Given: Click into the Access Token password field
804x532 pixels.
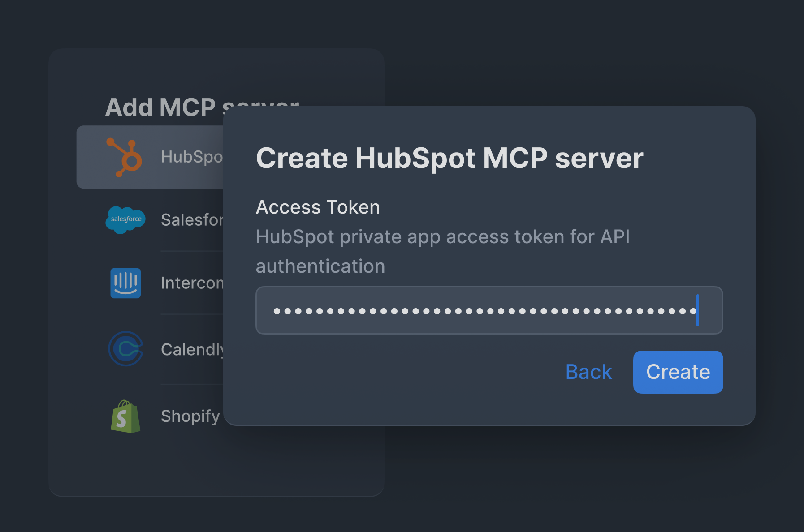Looking at the screenshot, I should pos(489,310).
